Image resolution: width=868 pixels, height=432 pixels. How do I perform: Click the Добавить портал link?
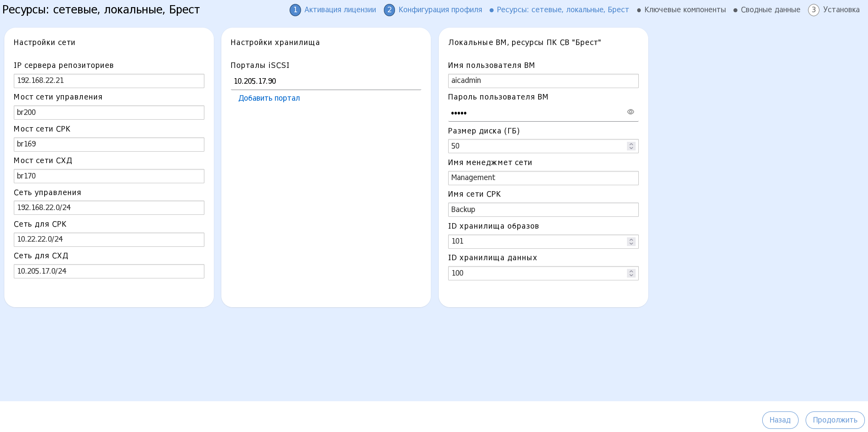(x=269, y=98)
